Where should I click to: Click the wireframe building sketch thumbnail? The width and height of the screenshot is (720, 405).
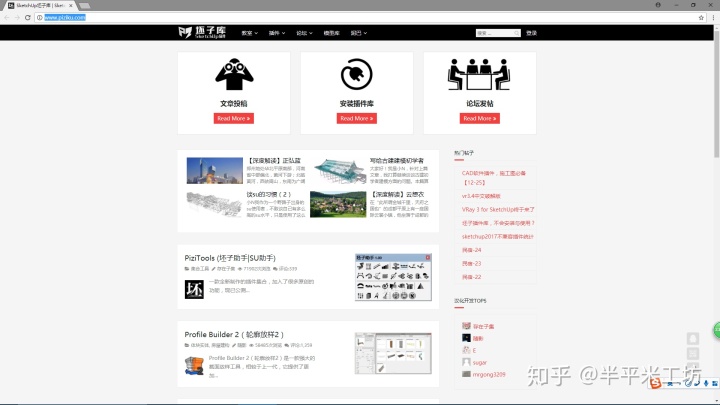[214, 204]
